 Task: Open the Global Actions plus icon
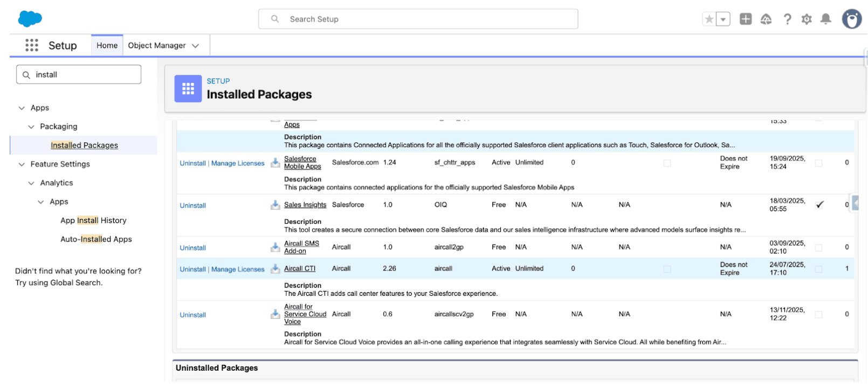745,19
